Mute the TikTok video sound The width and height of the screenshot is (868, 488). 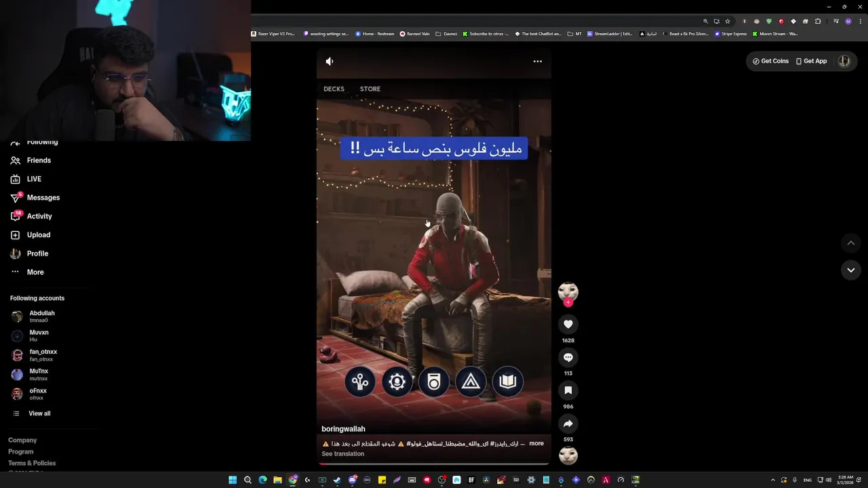(x=330, y=61)
